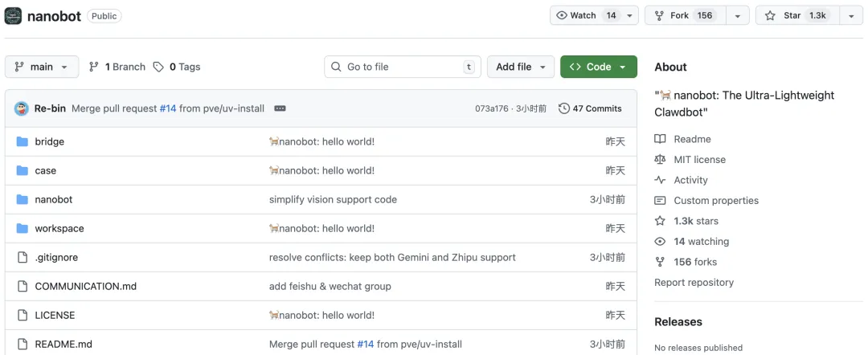Click the Re-bin author avatar

coord(22,108)
